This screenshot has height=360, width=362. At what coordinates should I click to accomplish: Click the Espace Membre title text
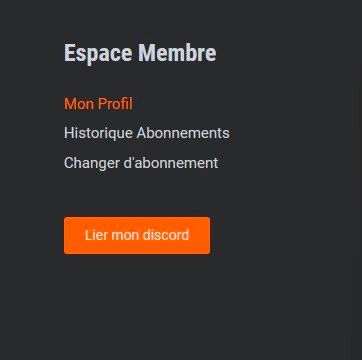140,53
